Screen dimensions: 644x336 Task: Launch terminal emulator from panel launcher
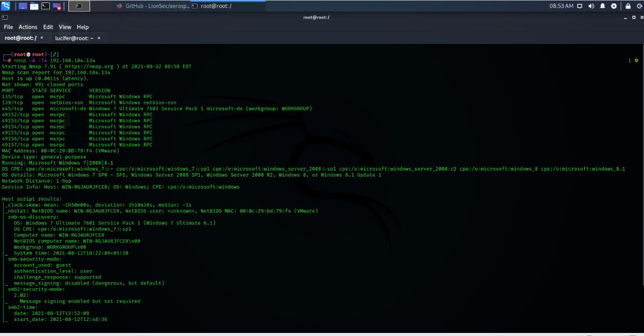[x=46, y=6]
